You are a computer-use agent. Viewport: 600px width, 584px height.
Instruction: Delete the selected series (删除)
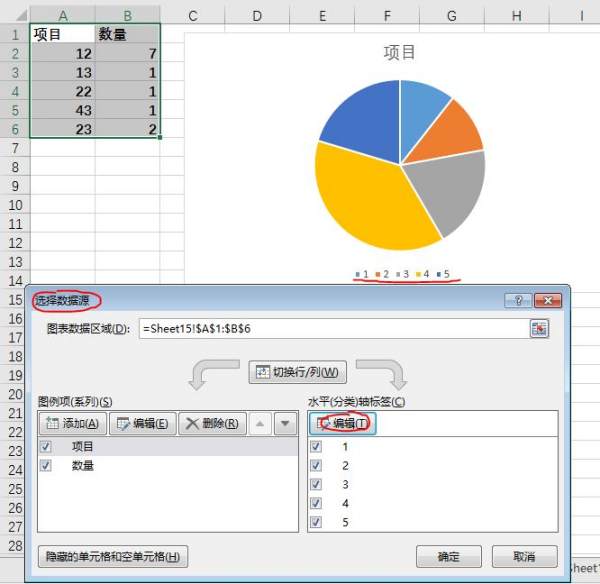click(212, 424)
